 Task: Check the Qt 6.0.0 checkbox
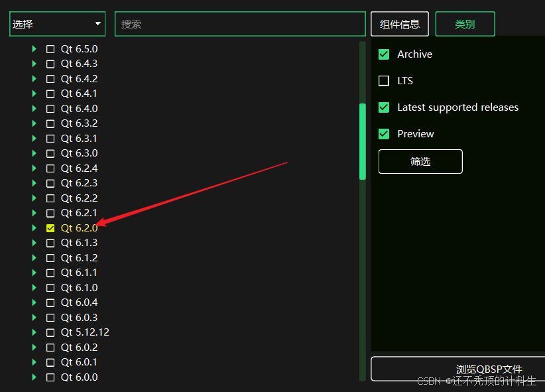pos(50,377)
